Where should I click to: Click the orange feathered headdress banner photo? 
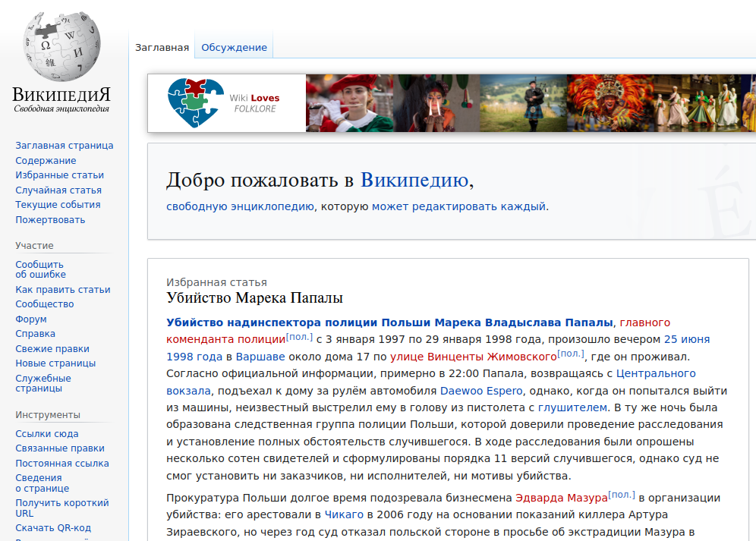click(x=610, y=102)
